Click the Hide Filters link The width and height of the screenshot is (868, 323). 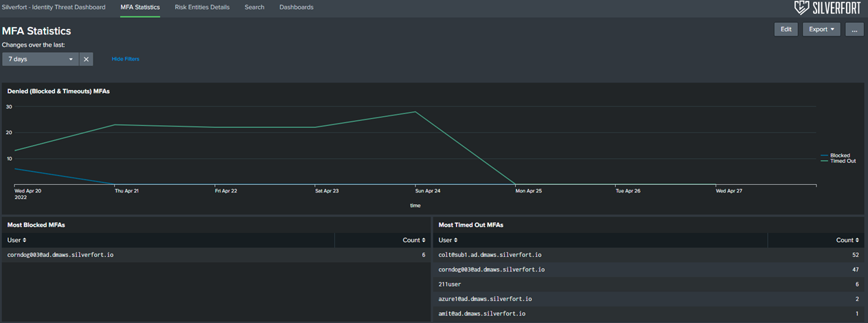(126, 59)
